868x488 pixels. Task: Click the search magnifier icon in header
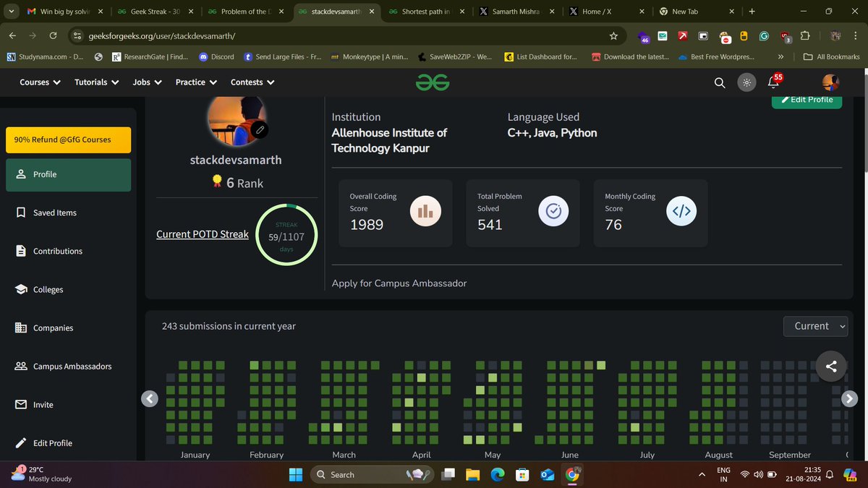tap(720, 82)
